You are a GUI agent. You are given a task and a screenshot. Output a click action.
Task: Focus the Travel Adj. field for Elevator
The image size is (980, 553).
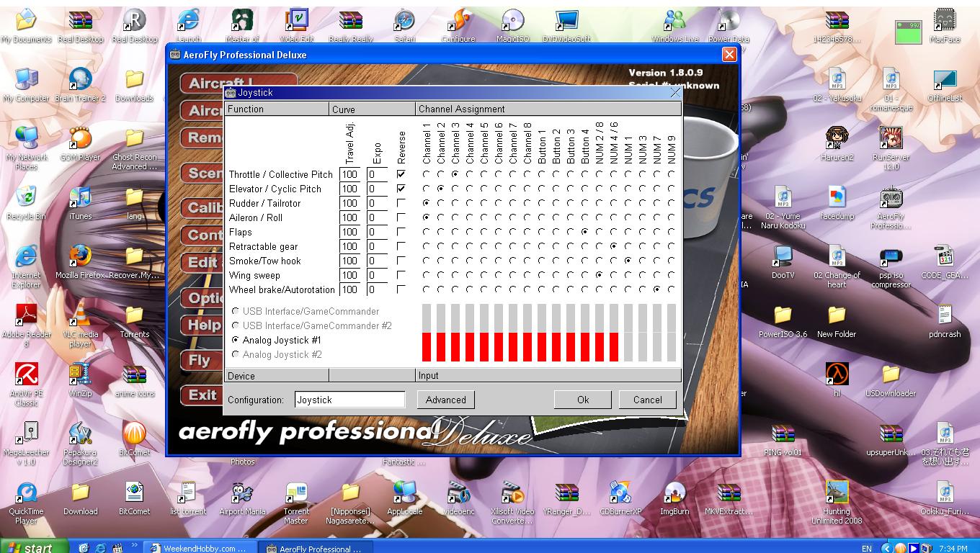pos(350,189)
